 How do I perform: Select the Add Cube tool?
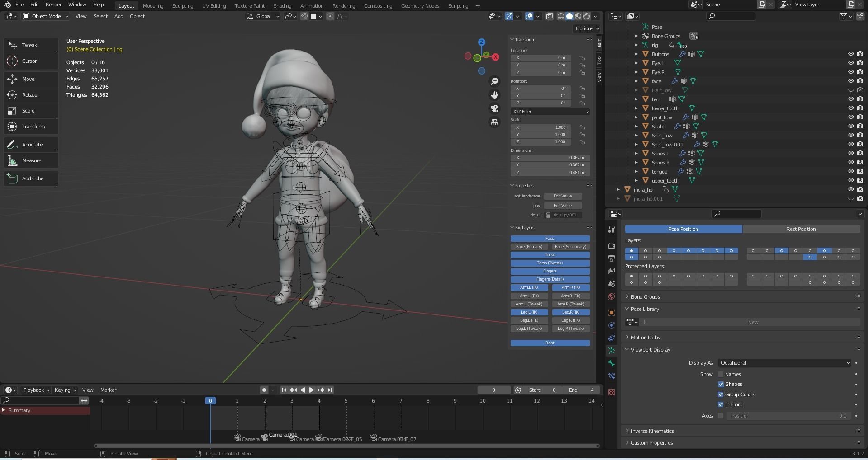click(x=31, y=178)
